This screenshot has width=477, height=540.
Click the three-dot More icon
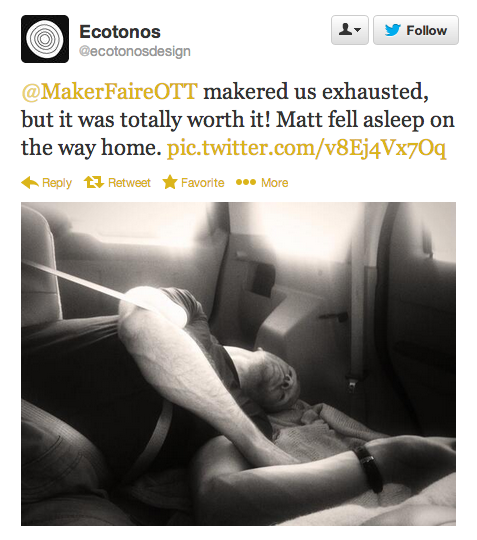[x=246, y=182]
